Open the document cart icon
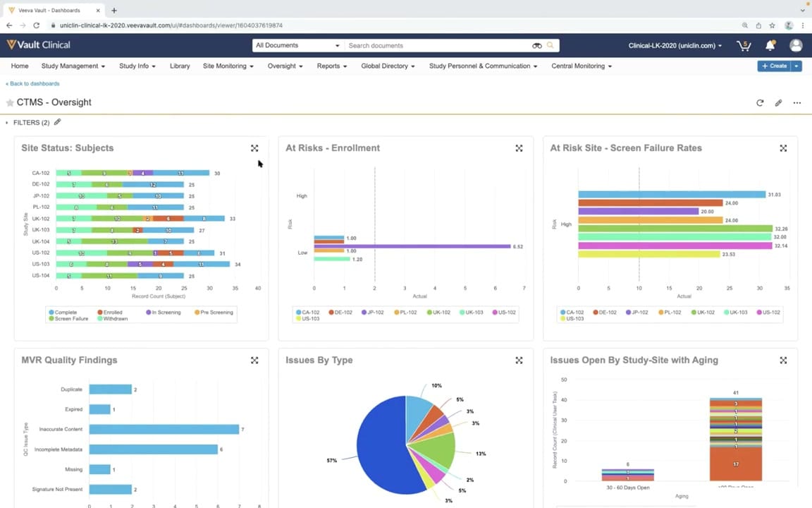The height and width of the screenshot is (508, 812). coord(744,46)
